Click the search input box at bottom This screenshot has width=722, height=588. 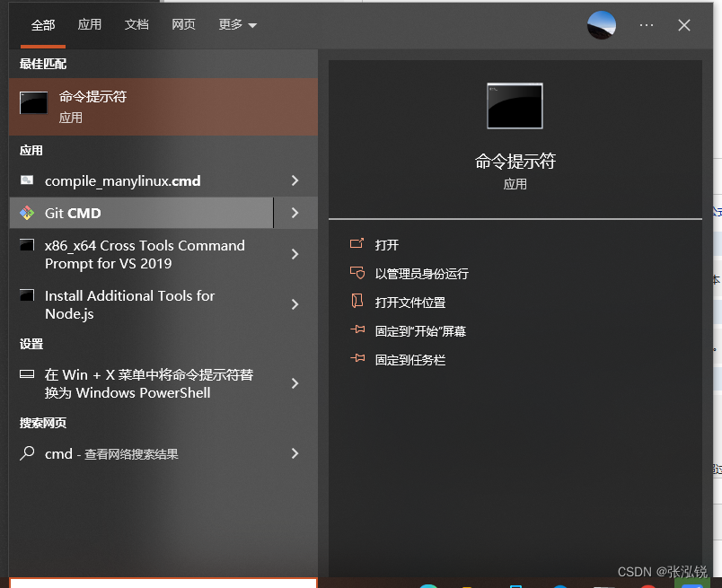[x=163, y=583]
